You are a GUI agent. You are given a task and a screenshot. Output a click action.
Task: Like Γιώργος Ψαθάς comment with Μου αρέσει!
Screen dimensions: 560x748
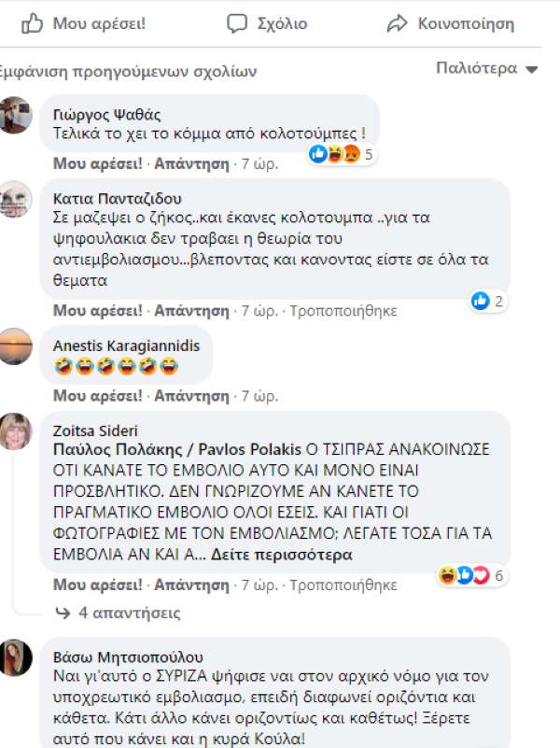click(x=98, y=163)
